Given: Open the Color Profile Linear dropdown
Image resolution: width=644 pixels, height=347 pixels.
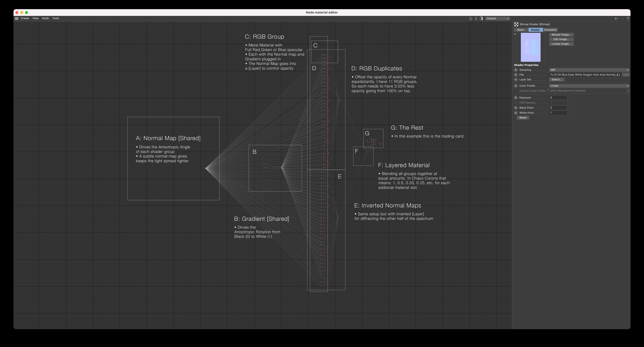Looking at the screenshot, I should [x=589, y=86].
